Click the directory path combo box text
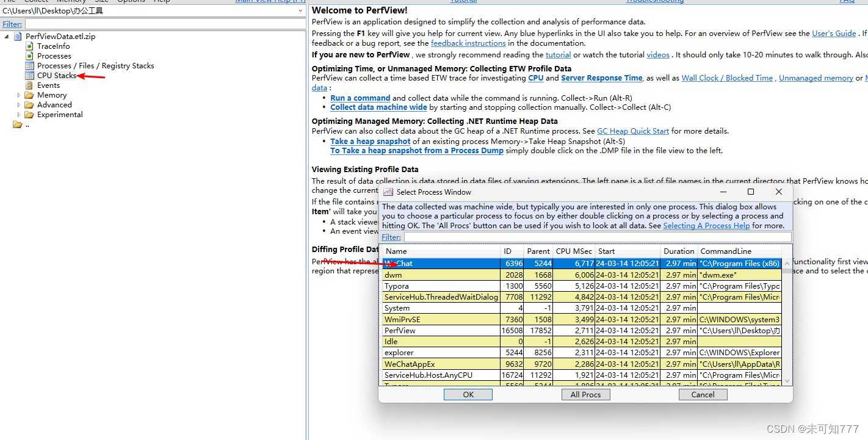 coord(52,11)
